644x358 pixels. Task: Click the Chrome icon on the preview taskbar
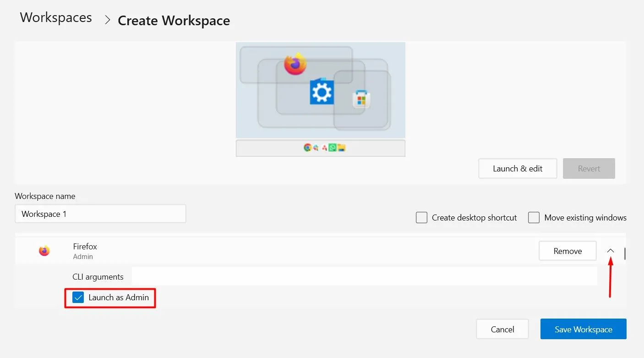tap(308, 148)
